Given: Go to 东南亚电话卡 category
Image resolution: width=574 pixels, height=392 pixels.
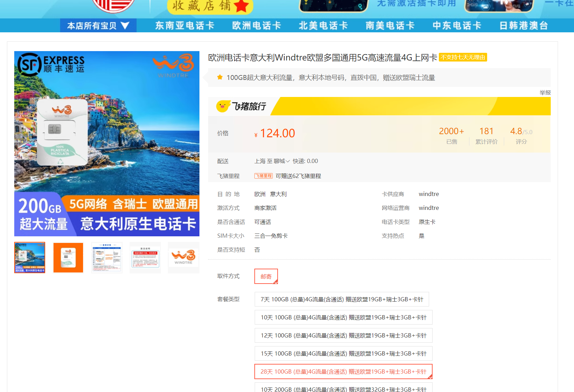Looking at the screenshot, I should click(185, 25).
